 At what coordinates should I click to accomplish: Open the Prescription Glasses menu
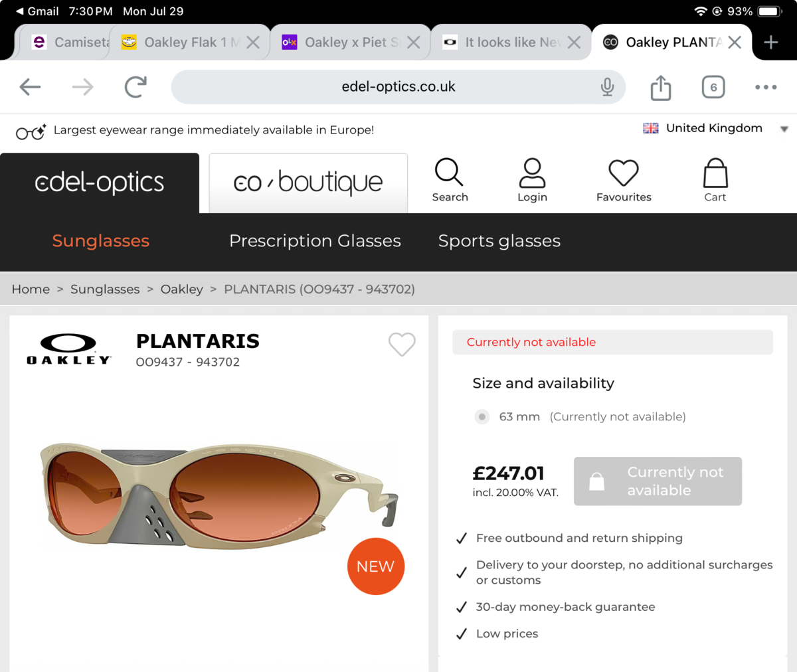[x=315, y=241]
